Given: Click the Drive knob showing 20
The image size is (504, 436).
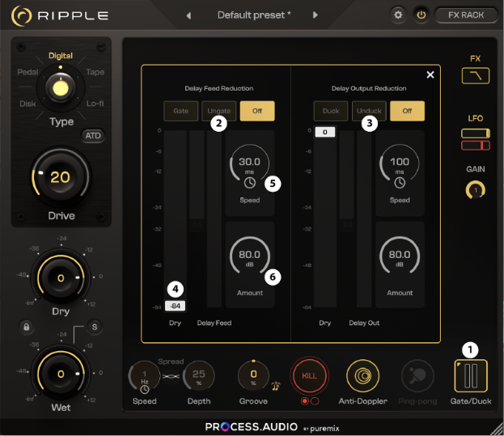Looking at the screenshot, I should pyautogui.click(x=61, y=176).
